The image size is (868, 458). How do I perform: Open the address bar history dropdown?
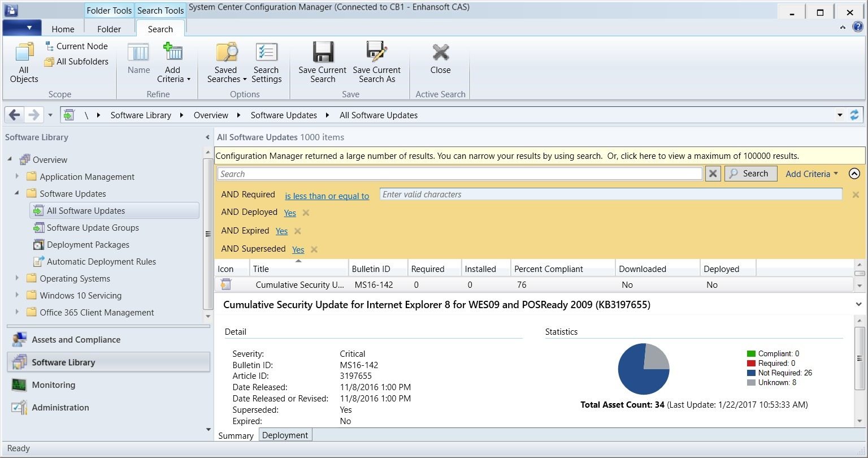pos(840,115)
